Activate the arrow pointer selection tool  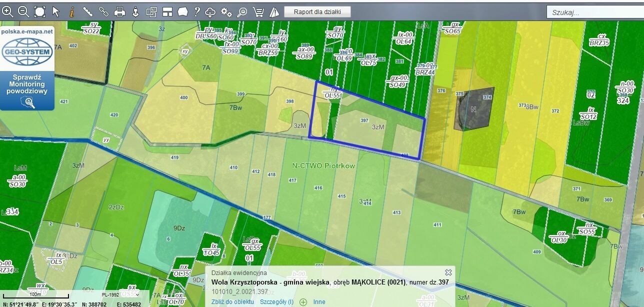55,11
